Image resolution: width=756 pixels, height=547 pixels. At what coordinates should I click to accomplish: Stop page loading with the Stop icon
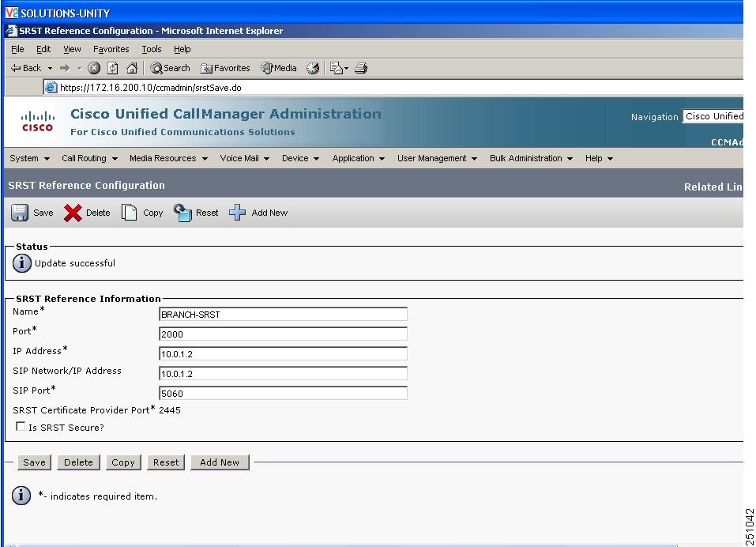(94, 68)
